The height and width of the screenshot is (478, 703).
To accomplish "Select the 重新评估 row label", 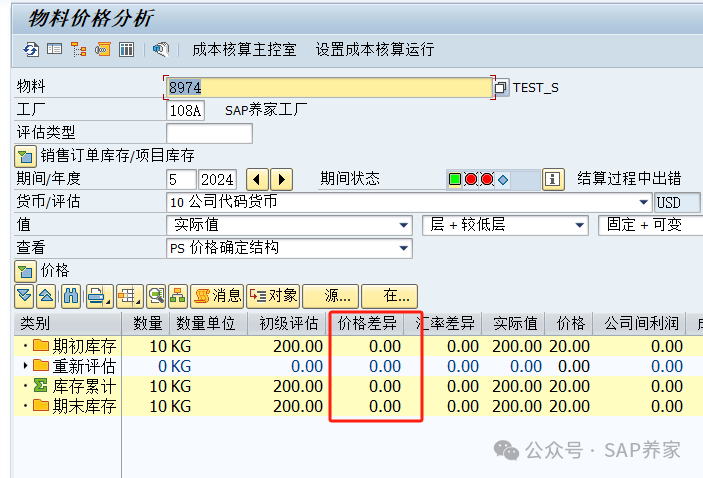I will tap(84, 366).
